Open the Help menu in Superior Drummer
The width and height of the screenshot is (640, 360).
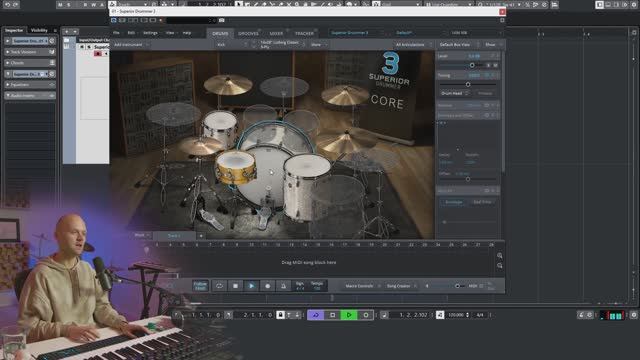187,33
